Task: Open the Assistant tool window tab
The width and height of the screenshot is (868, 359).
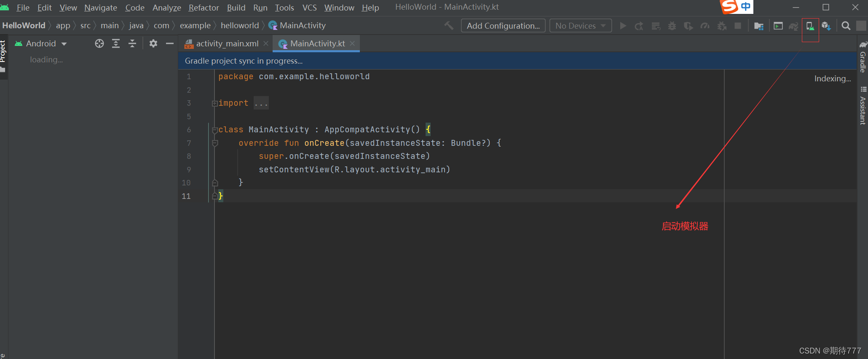Action: pyautogui.click(x=863, y=106)
